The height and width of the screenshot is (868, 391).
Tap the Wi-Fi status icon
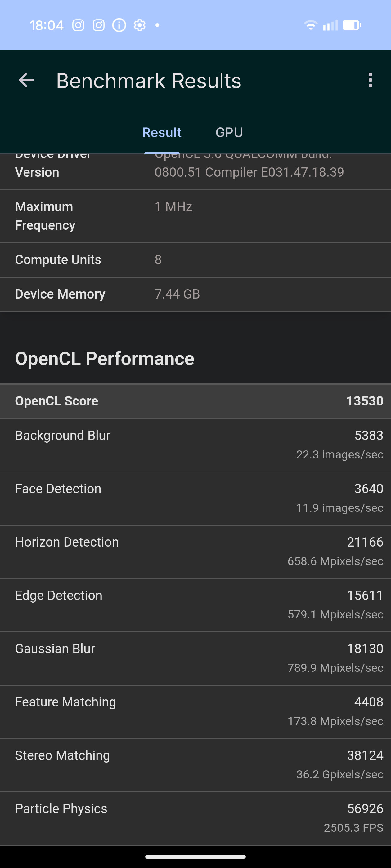[310, 25]
